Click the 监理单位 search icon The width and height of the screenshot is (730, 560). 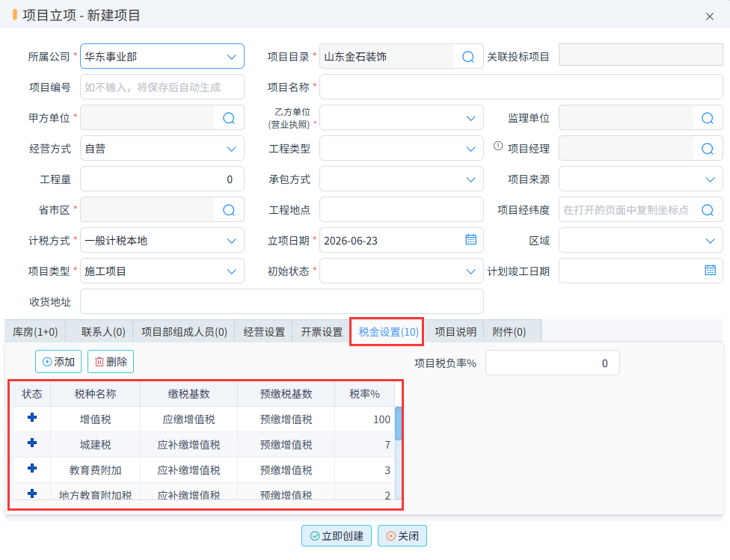coord(708,118)
